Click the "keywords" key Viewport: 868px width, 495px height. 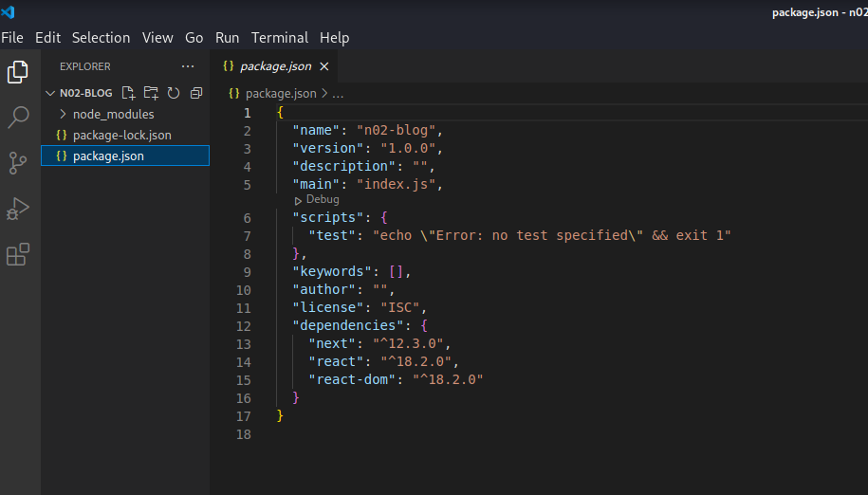click(x=332, y=271)
